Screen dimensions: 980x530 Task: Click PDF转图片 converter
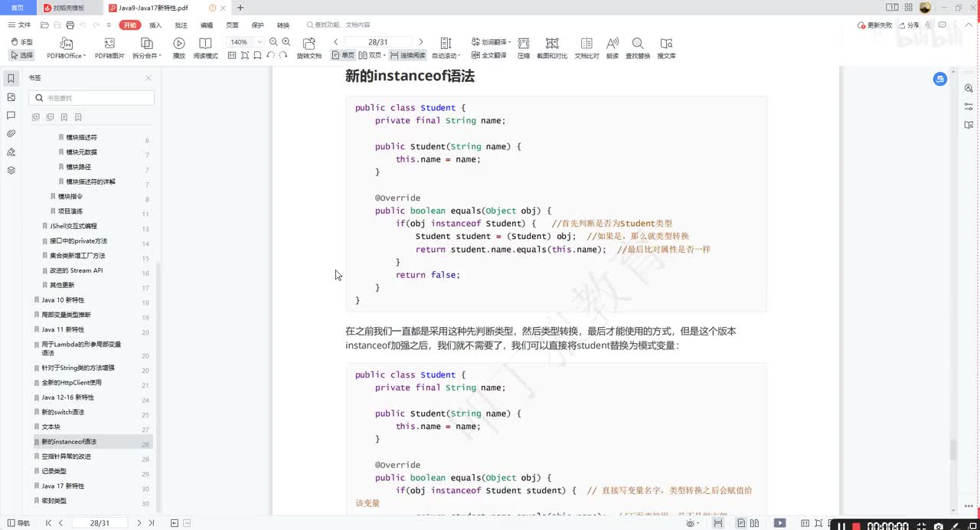click(x=109, y=47)
